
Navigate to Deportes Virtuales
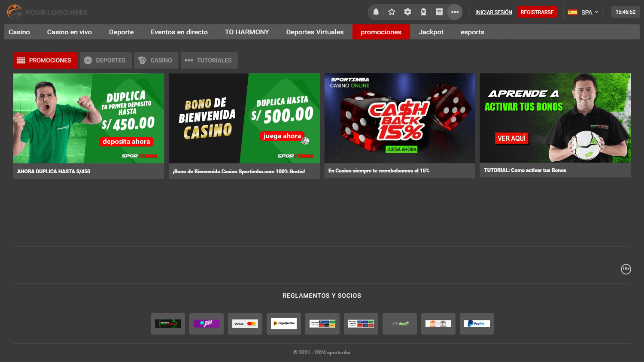315,32
